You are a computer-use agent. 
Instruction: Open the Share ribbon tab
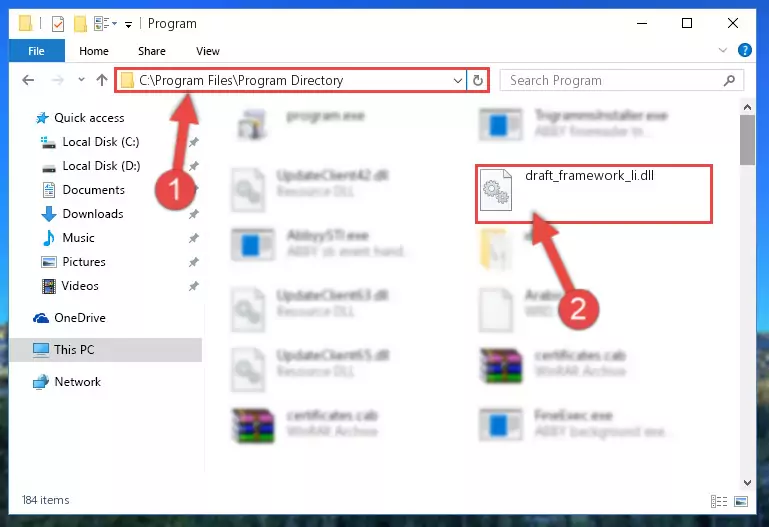[x=152, y=51]
